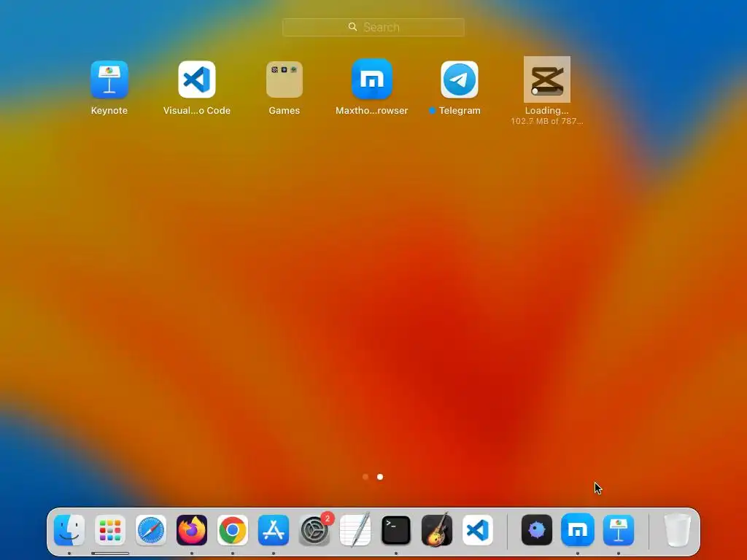Image resolution: width=747 pixels, height=560 pixels.
Task: Click Maxthon Browser in the Dock
Action: tap(578, 530)
